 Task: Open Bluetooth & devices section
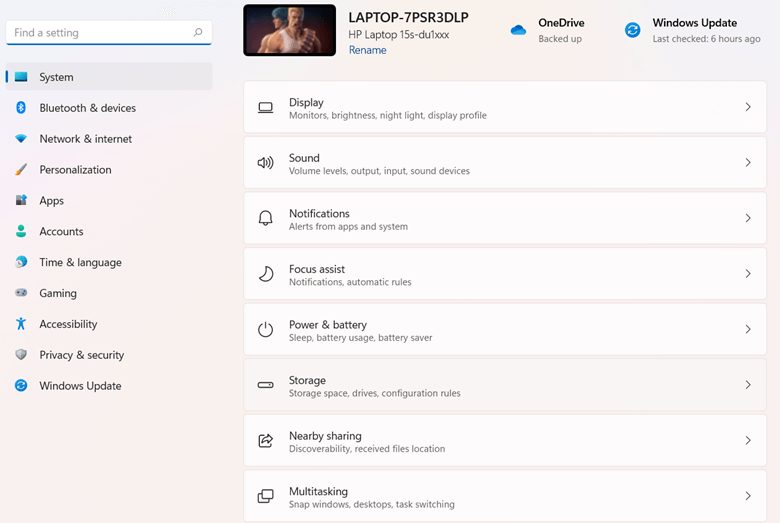click(109, 107)
